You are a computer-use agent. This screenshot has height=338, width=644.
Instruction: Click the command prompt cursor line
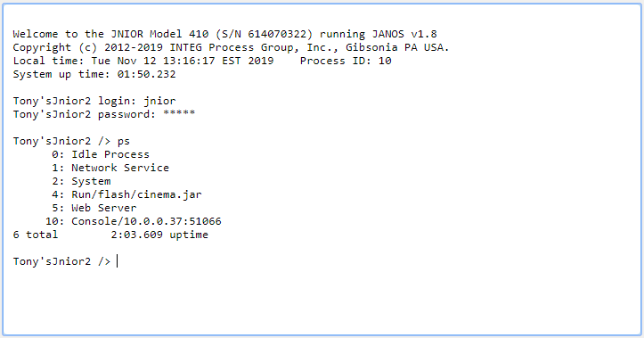click(66, 261)
